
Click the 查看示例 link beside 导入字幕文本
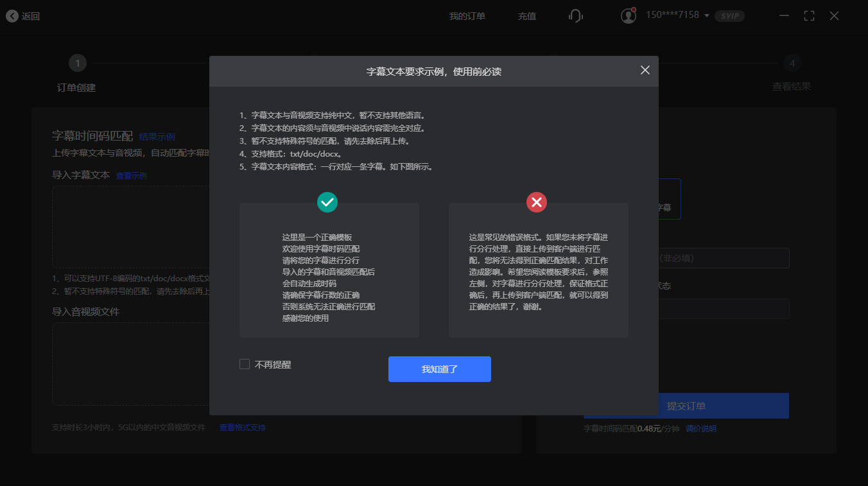[x=132, y=175]
